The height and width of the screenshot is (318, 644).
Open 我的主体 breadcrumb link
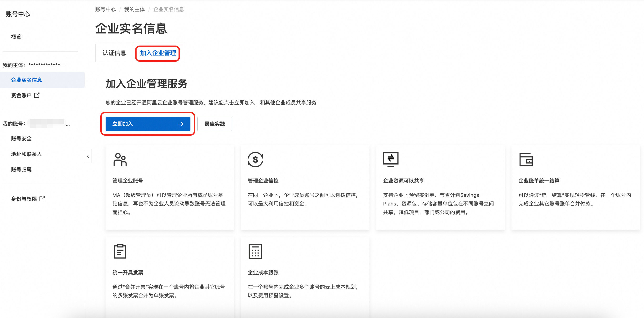(x=134, y=10)
